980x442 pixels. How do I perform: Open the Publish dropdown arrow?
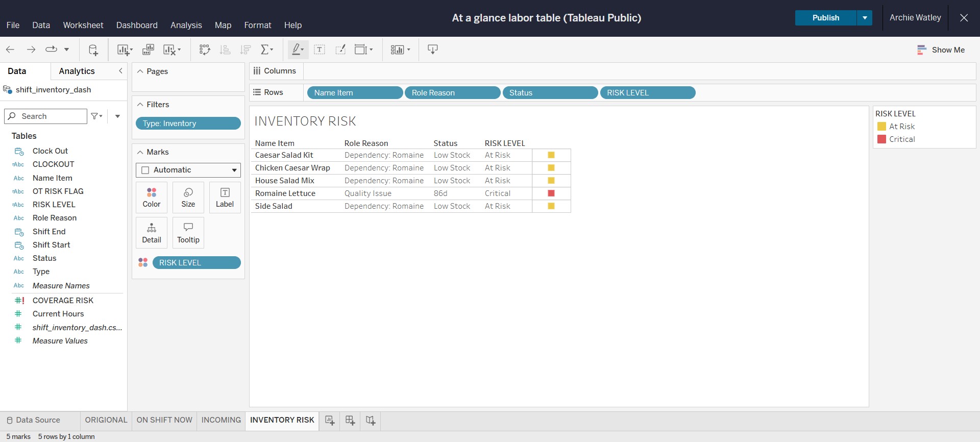coord(865,18)
